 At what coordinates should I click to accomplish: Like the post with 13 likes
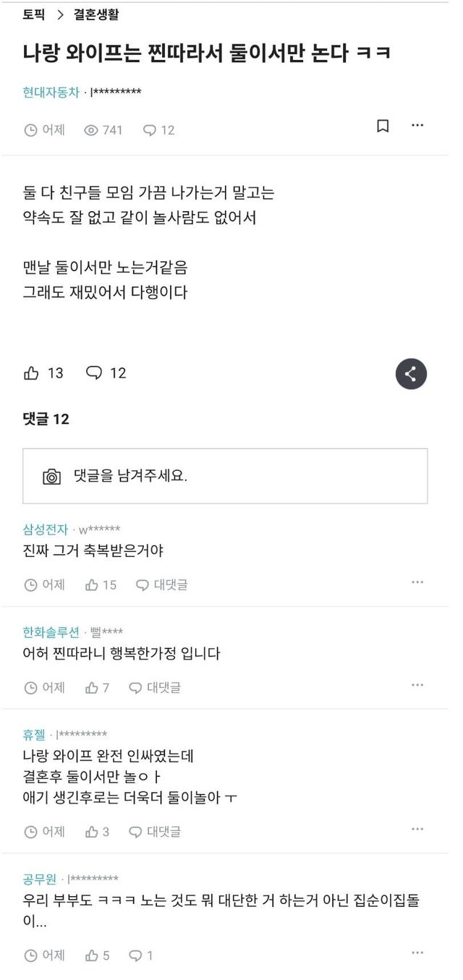[32, 373]
